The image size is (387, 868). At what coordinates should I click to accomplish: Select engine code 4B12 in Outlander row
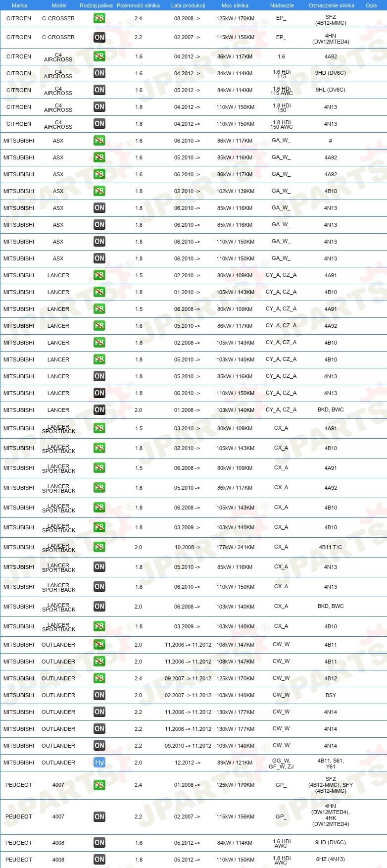[x=331, y=678]
